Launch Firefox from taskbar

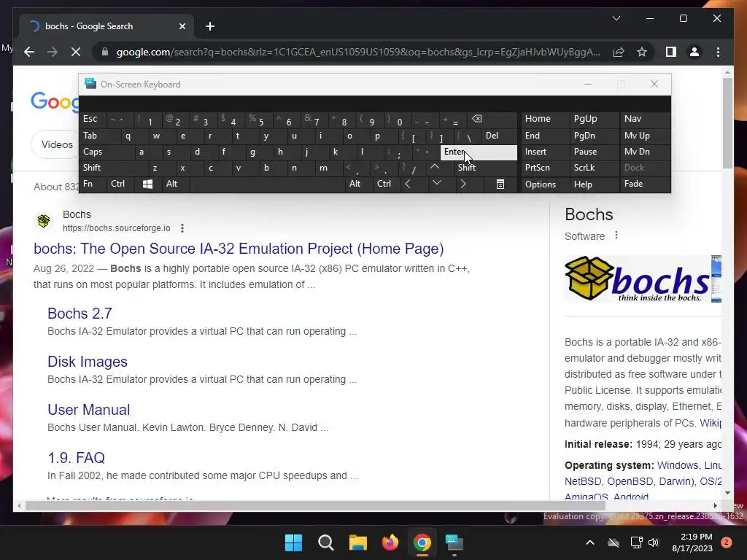pos(390,542)
